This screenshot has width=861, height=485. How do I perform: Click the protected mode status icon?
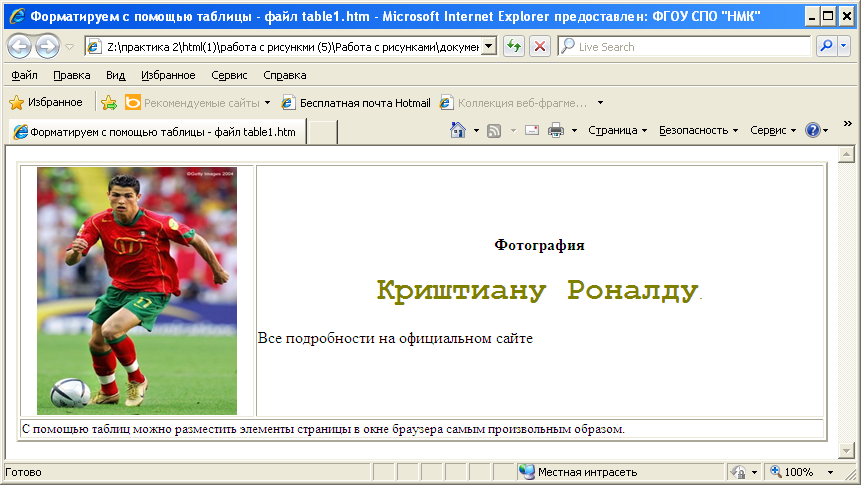(x=738, y=472)
